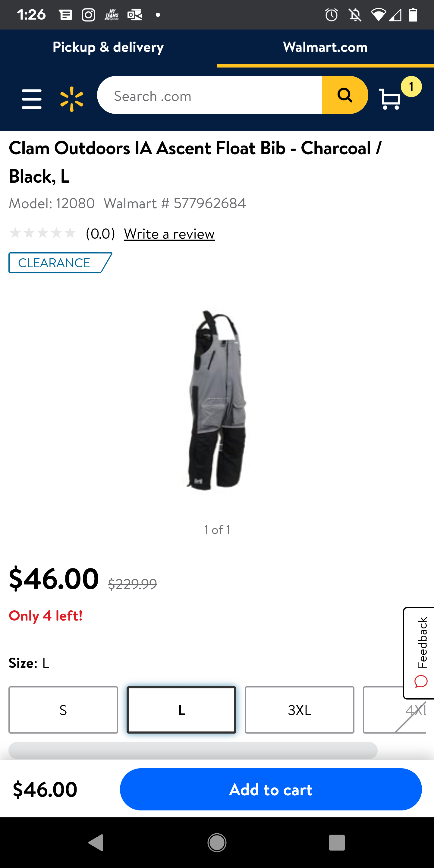The image size is (434, 868).
Task: Tap the Instagram notification icon in status bar
Action: [x=88, y=15]
